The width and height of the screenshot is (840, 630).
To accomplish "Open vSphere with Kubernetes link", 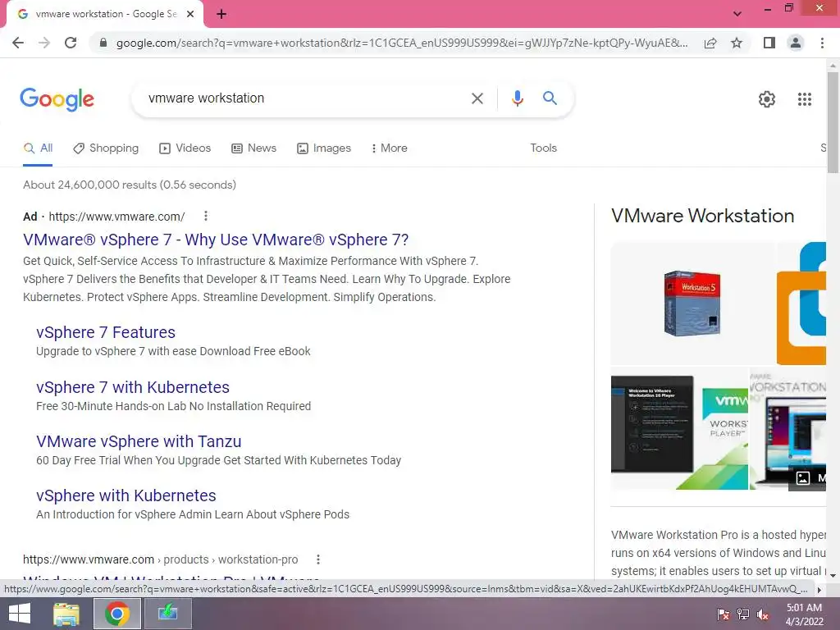I will point(126,496).
